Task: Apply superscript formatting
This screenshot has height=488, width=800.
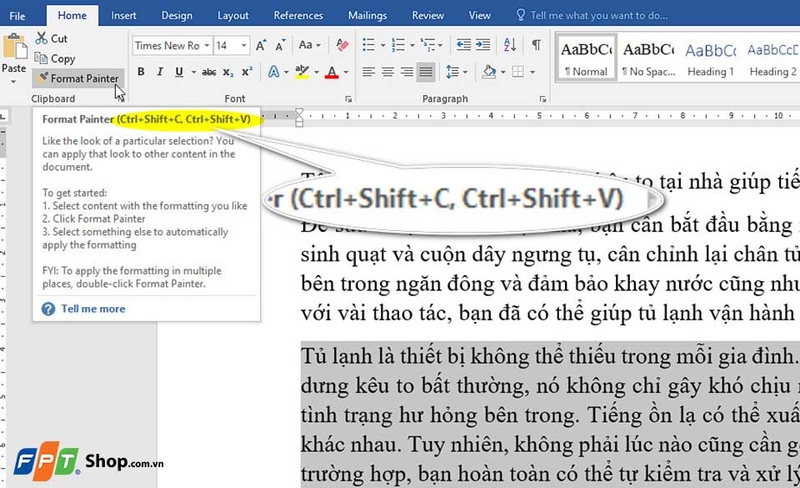Action: (247, 72)
